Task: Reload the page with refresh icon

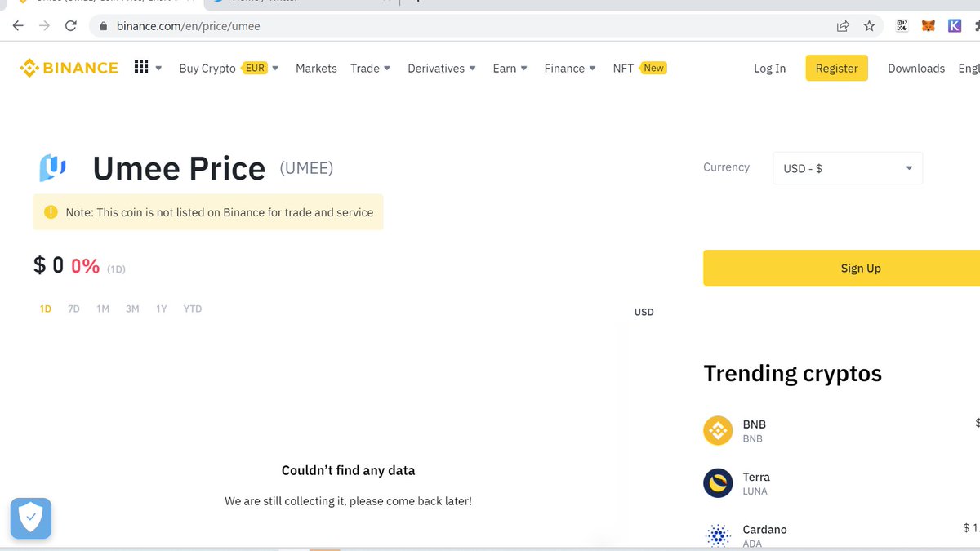Action: point(71,26)
